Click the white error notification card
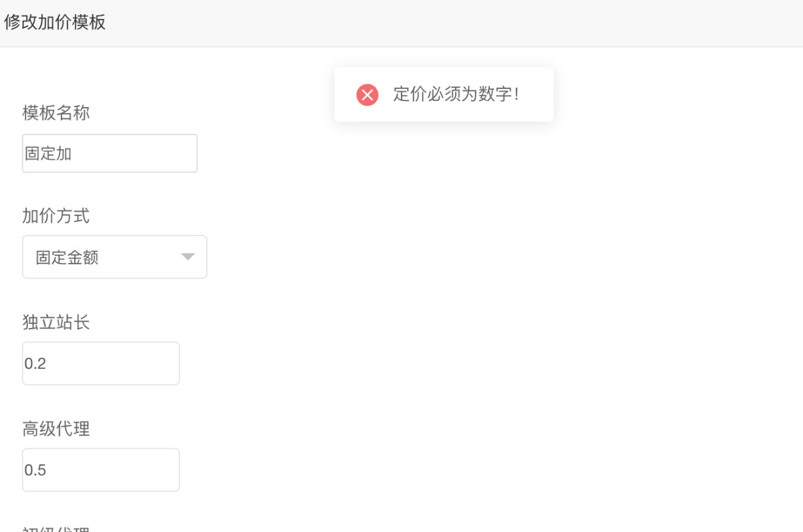This screenshot has height=532, width=803. [444, 94]
